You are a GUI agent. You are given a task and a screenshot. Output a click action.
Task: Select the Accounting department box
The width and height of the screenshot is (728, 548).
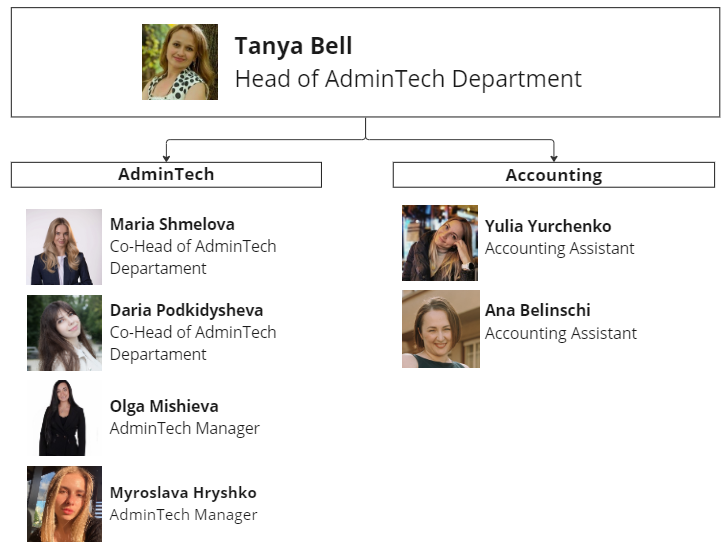coord(553,175)
